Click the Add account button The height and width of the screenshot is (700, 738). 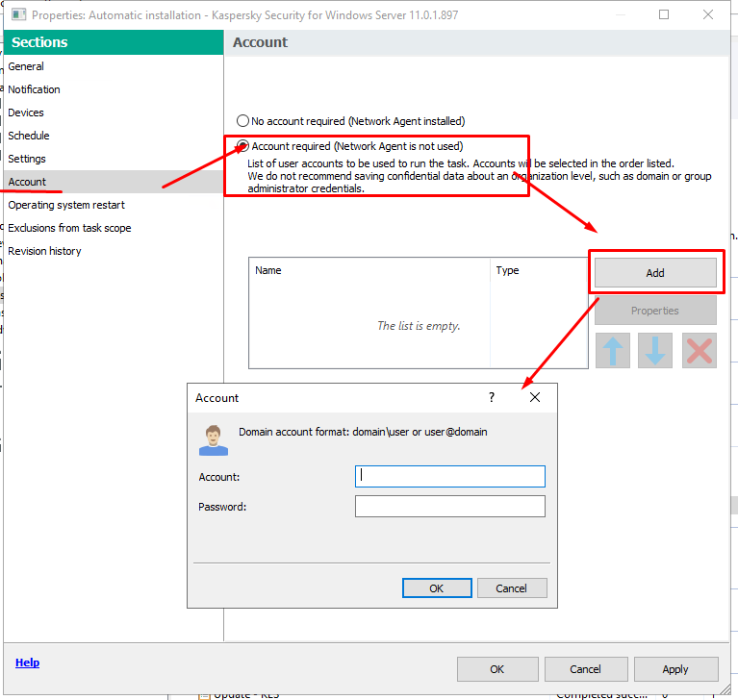(x=655, y=273)
